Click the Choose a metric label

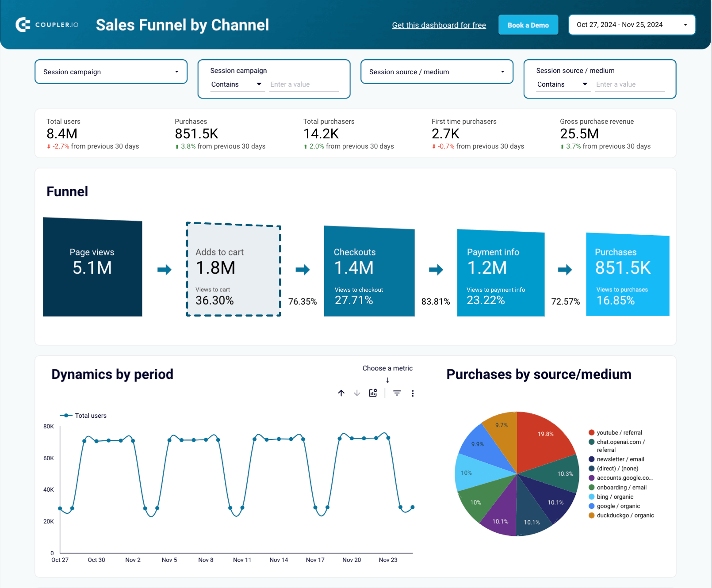[387, 368]
